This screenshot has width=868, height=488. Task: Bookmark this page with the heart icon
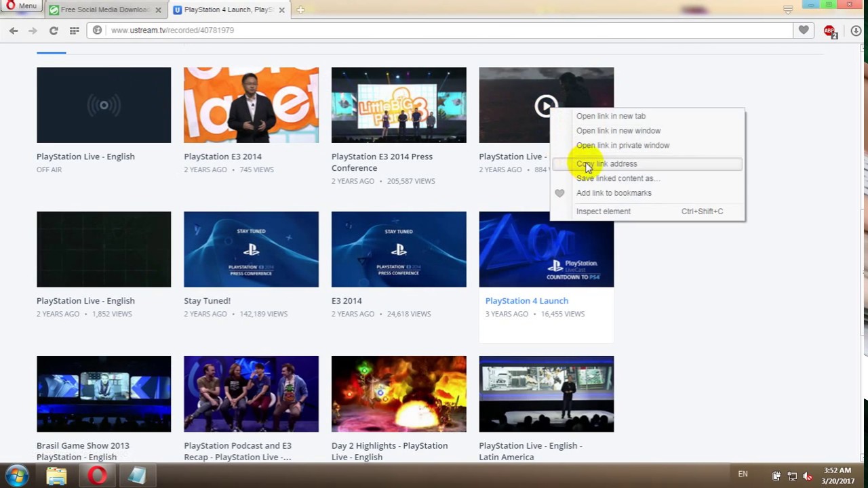pos(802,30)
